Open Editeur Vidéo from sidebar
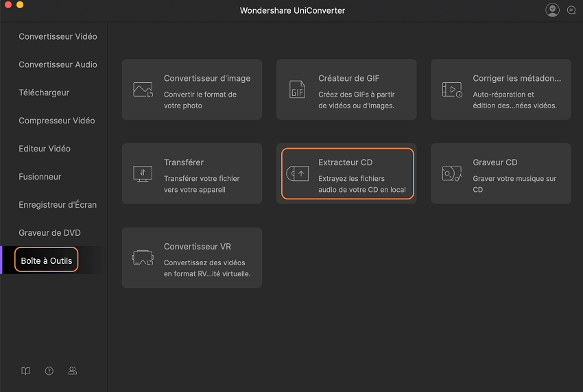The image size is (583, 392). coord(45,149)
